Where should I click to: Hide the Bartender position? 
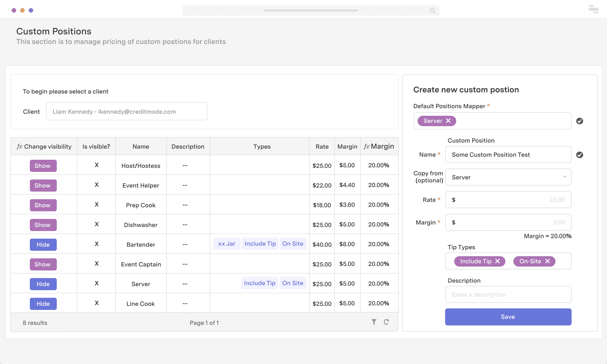pos(43,244)
